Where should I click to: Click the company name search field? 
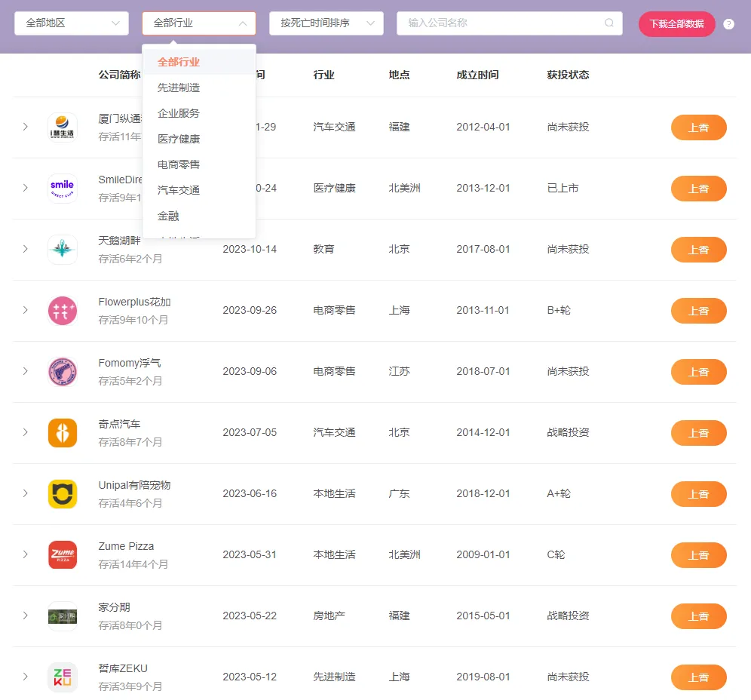point(498,23)
